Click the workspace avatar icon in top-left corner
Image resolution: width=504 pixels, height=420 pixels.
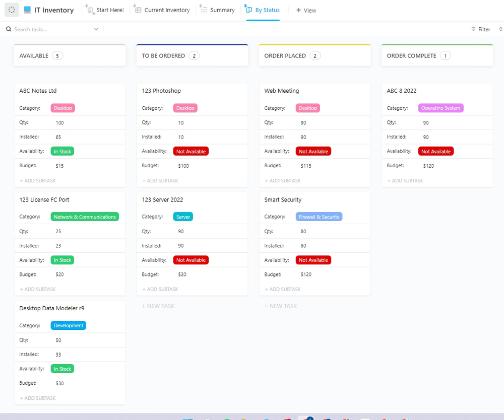[11, 10]
